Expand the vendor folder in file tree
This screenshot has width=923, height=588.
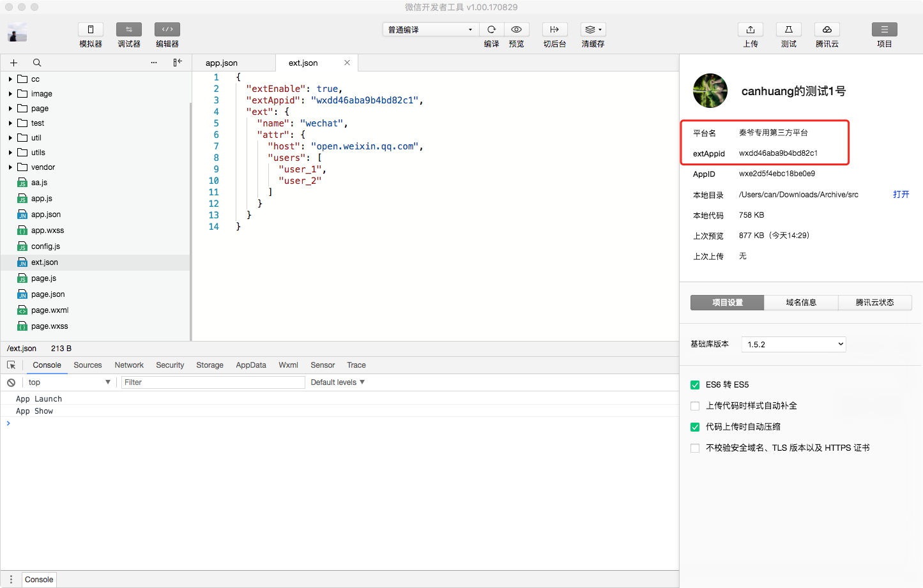[x=10, y=167]
